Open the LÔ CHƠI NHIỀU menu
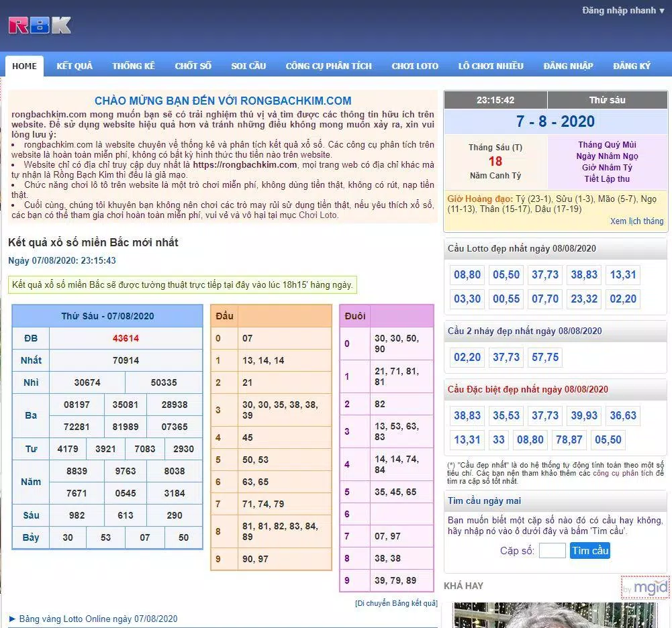Screen dimensions: 672x628 (x=491, y=66)
